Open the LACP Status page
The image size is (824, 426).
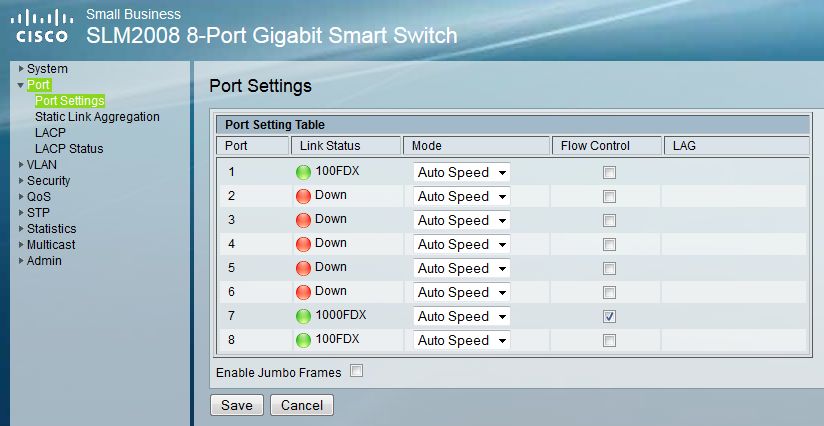[69, 149]
